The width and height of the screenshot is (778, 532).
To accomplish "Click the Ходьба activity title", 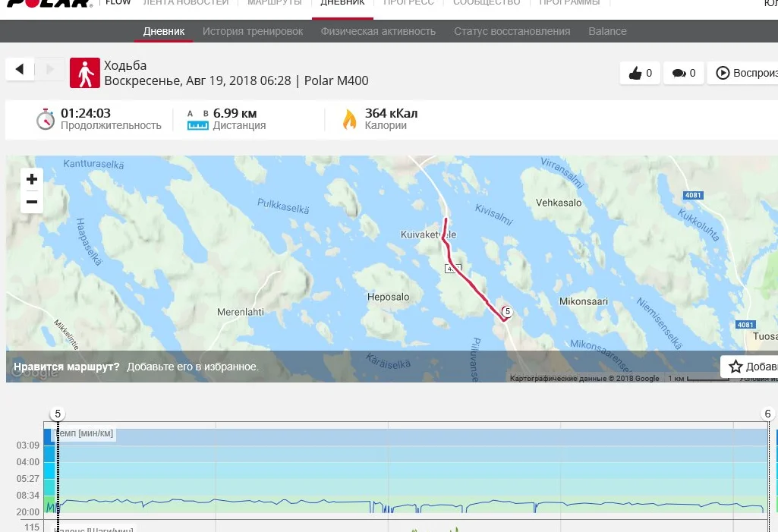I will (125, 65).
